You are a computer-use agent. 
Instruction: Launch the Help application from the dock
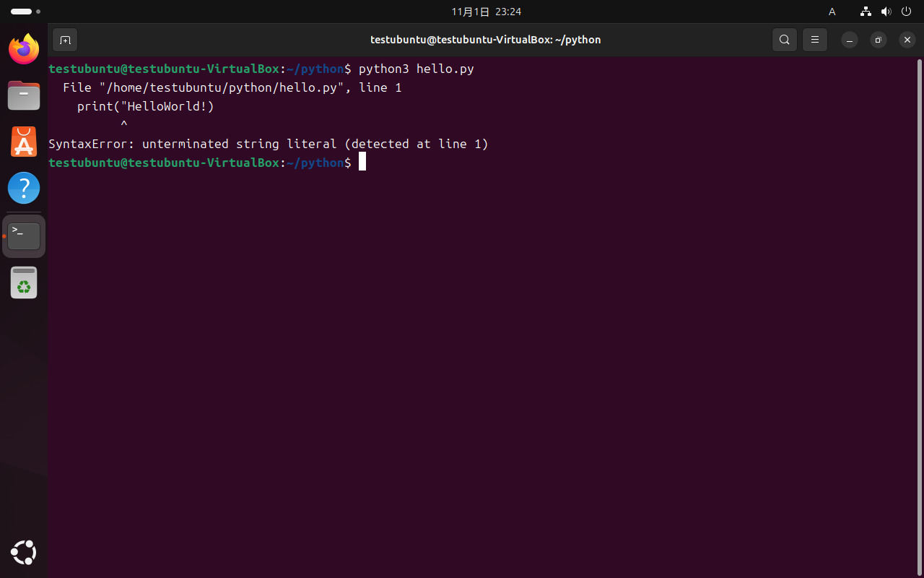coord(24,188)
